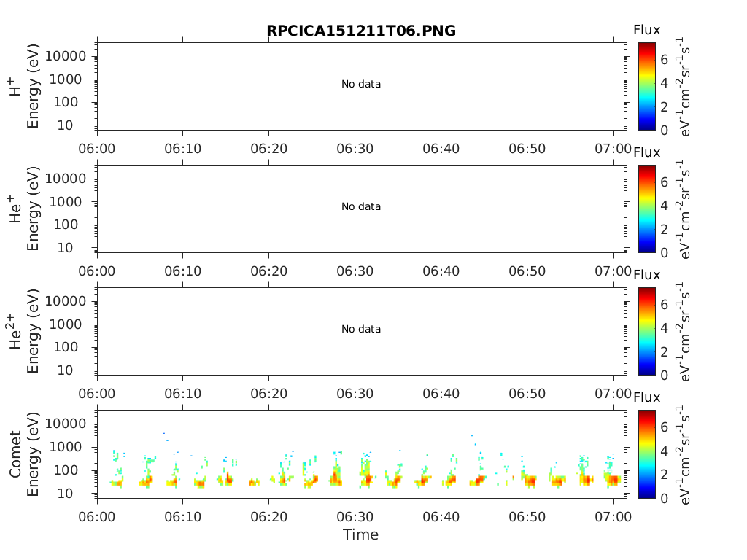Screen dimensions: 747x560
Task: Click the 06:40 tick label under He2+ panel
Action: click(x=441, y=394)
